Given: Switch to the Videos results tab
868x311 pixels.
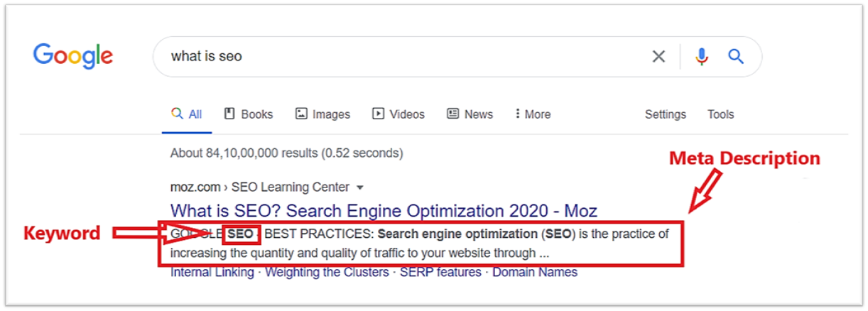Looking at the screenshot, I should pos(398,114).
